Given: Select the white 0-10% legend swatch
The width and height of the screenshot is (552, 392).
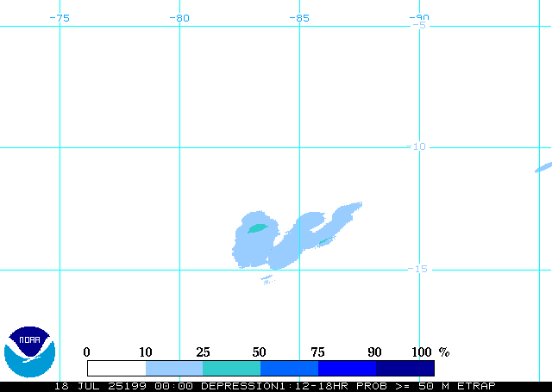Looking at the screenshot, I should pos(116,368).
